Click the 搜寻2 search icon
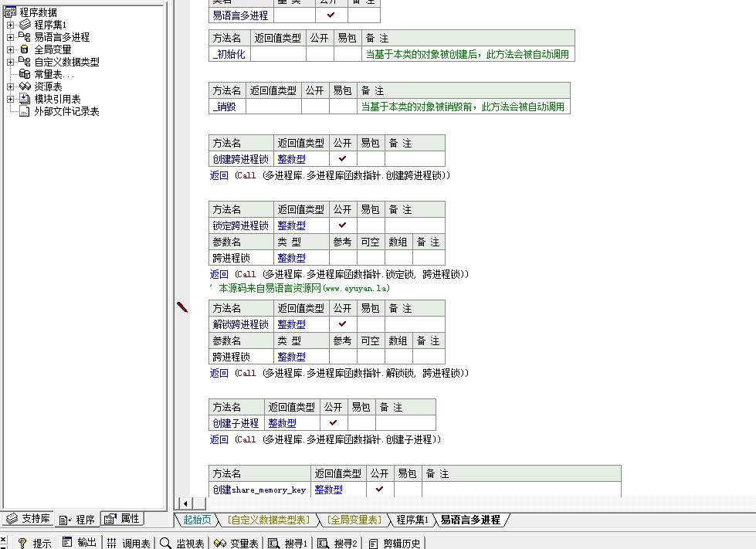The height and width of the screenshot is (549, 756). (x=323, y=544)
